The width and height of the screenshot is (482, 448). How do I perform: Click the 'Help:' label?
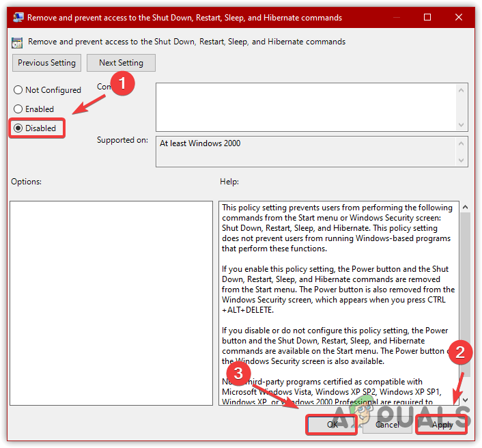[x=229, y=182]
